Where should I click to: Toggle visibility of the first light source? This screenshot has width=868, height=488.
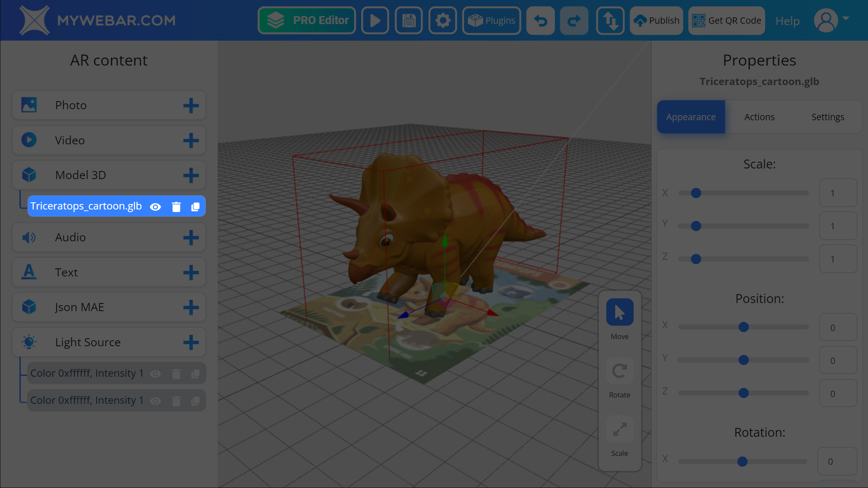(x=155, y=374)
